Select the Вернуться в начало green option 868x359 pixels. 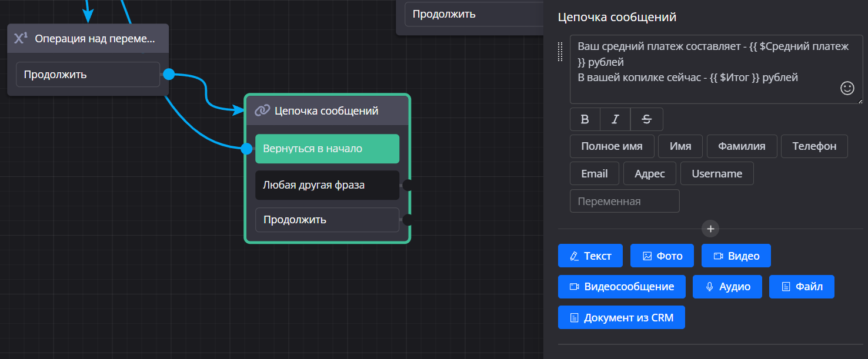[327, 149]
